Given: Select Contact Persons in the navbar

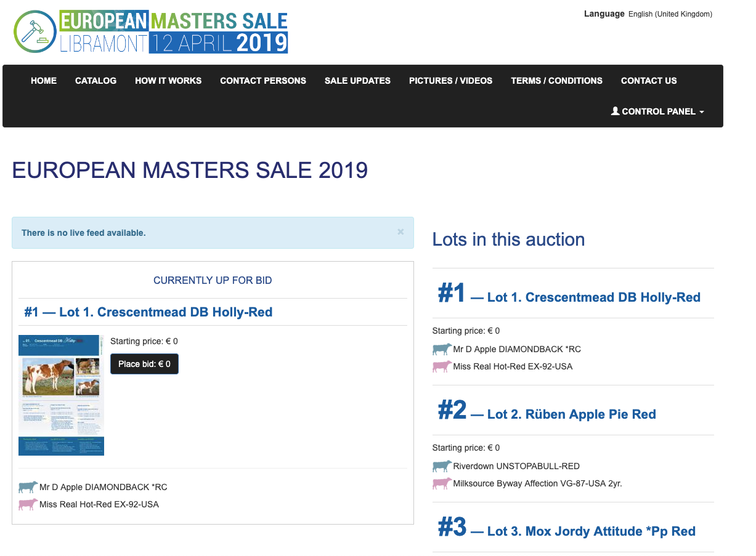Looking at the screenshot, I should coord(263,81).
